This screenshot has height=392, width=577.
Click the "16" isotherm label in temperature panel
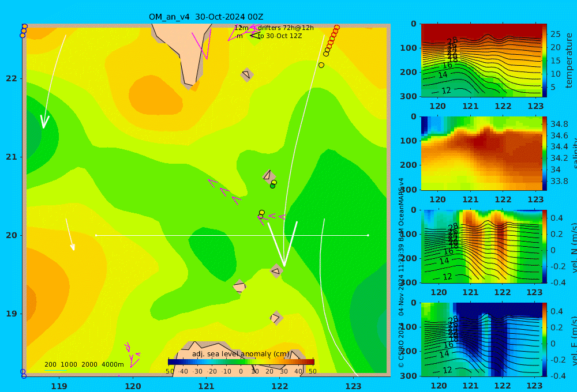pos(447,66)
